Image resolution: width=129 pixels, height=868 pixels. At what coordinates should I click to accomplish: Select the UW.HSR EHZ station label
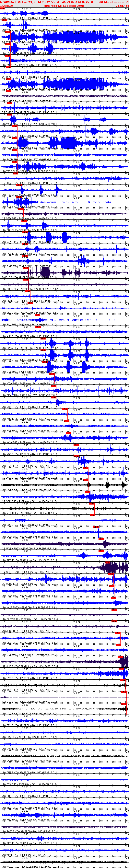(x=29, y=431)
